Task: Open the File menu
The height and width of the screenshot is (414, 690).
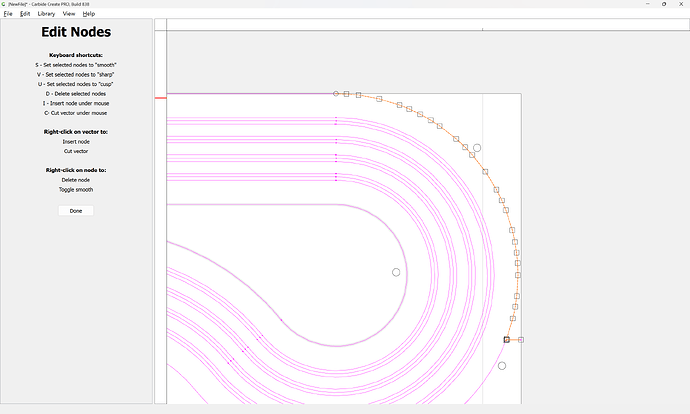Action: 8,14
